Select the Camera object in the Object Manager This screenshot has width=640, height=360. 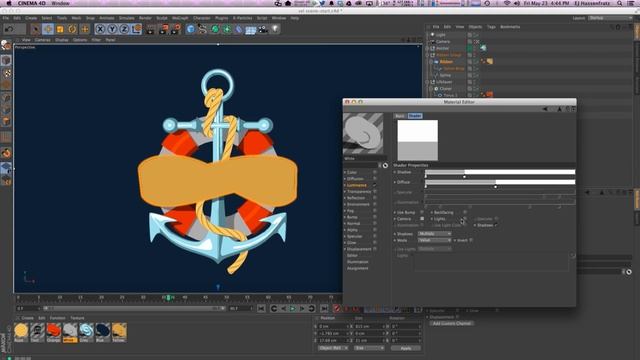pyautogui.click(x=443, y=42)
